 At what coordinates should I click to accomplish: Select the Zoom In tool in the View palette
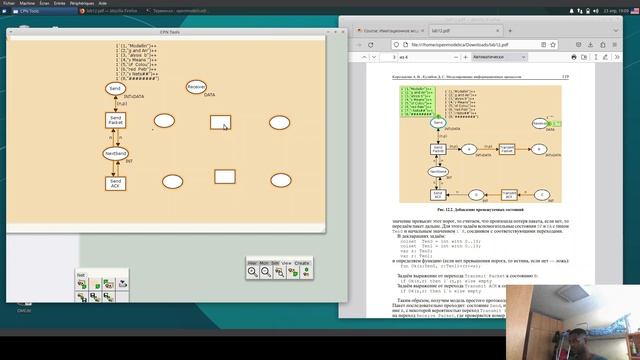click(x=253, y=272)
